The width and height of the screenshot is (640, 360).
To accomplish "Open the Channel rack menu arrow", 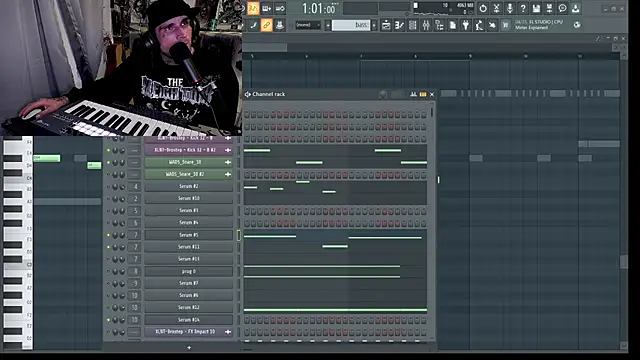I will click(x=247, y=94).
